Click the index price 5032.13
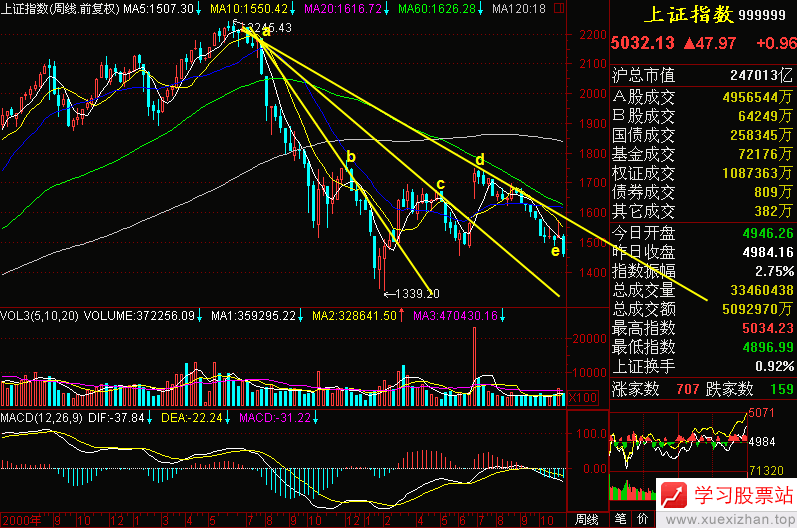797x528 pixels. pos(642,43)
